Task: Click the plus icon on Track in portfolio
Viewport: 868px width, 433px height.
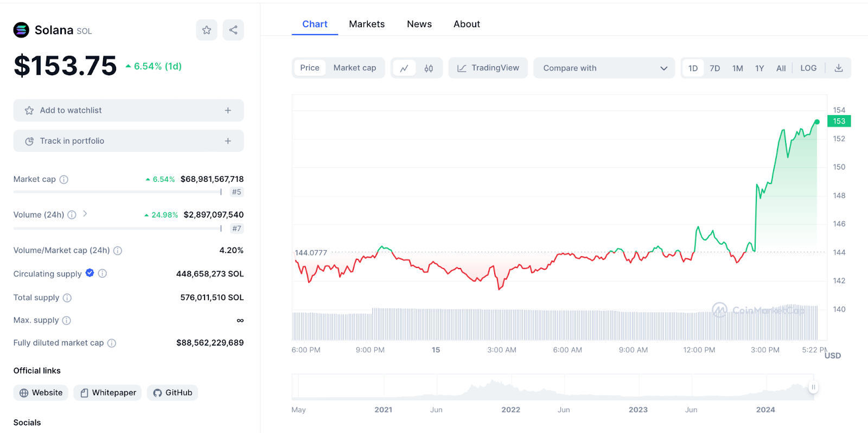Action: [228, 141]
